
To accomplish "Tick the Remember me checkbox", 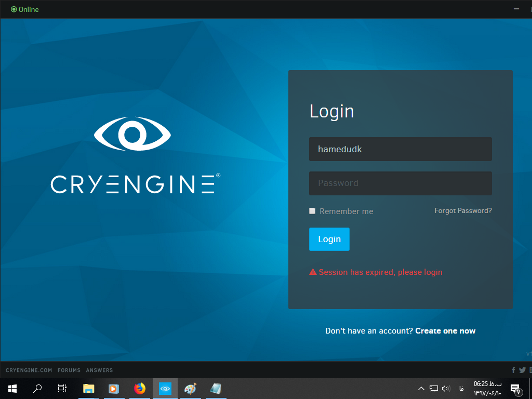I will pyautogui.click(x=312, y=211).
